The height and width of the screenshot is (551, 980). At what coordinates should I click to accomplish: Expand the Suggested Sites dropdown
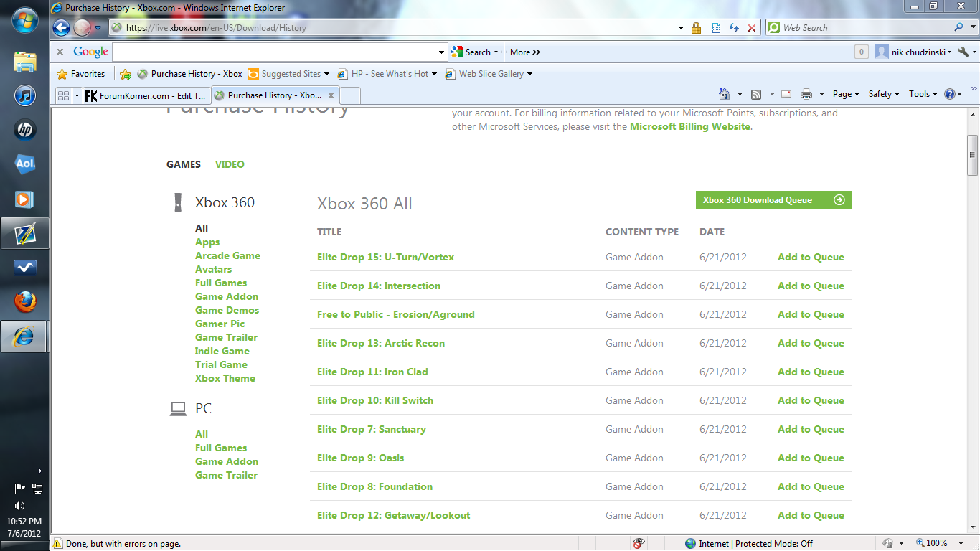pyautogui.click(x=326, y=74)
